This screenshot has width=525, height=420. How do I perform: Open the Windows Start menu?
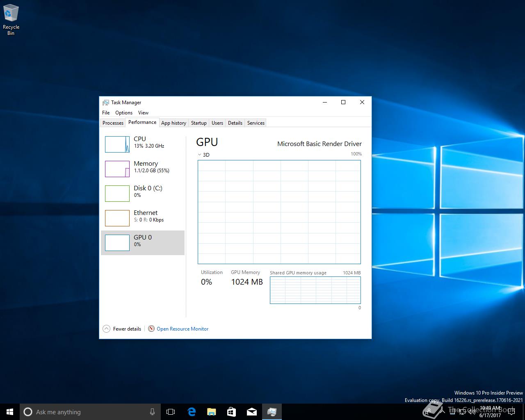pyautogui.click(x=10, y=412)
